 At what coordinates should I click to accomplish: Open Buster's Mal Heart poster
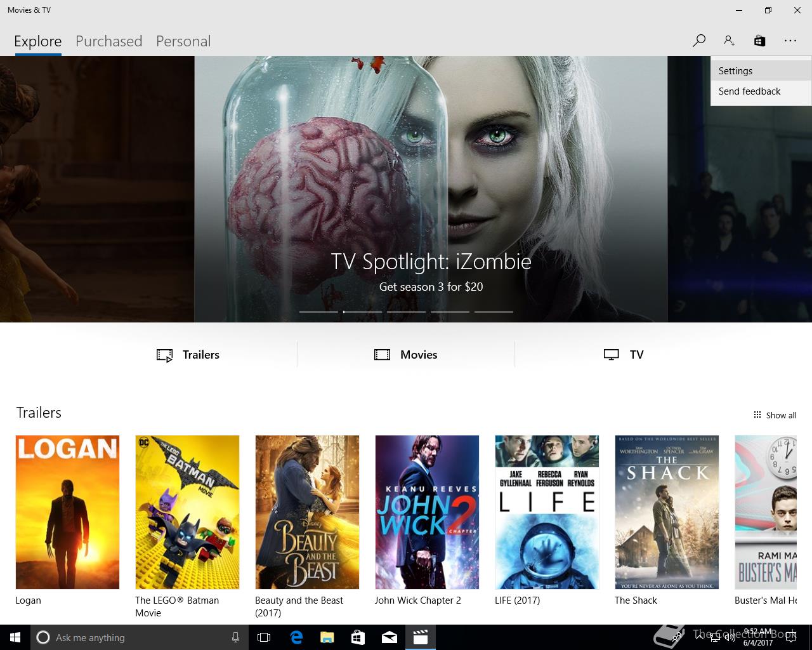766,512
